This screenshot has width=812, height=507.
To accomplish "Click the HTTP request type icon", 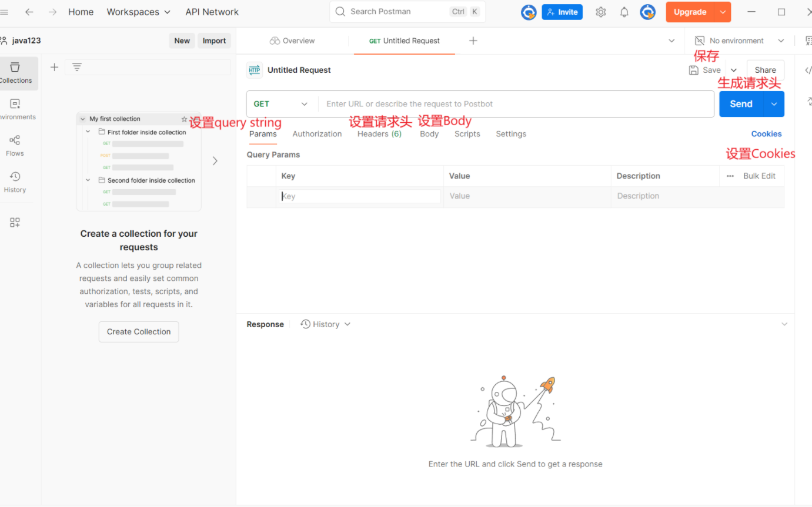I will 255,70.
